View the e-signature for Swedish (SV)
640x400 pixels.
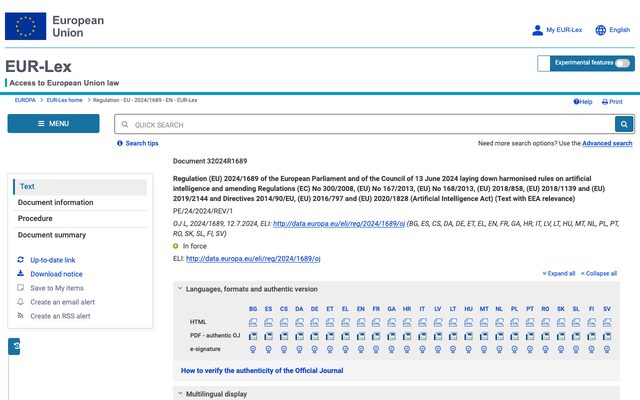point(607,349)
